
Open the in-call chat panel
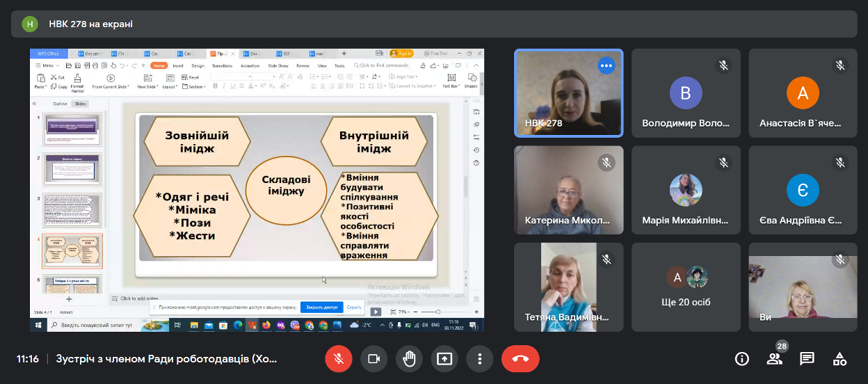pos(807,359)
